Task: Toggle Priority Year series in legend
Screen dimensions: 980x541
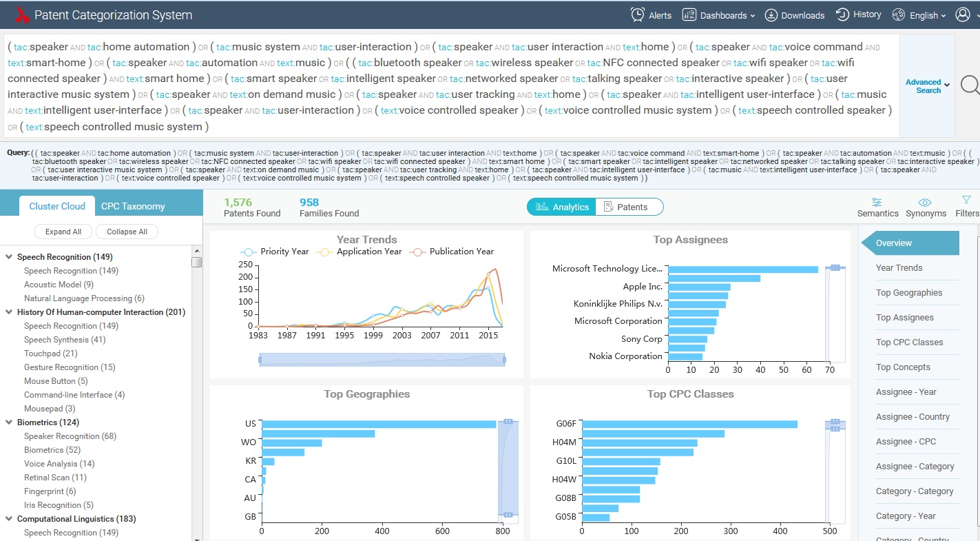Action: (x=275, y=252)
